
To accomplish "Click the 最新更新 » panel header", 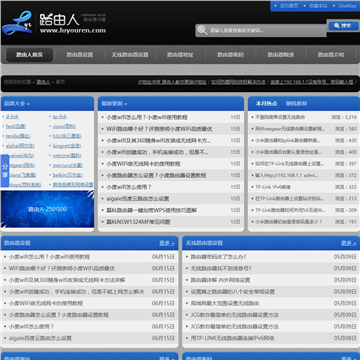I will click(x=114, y=104).
